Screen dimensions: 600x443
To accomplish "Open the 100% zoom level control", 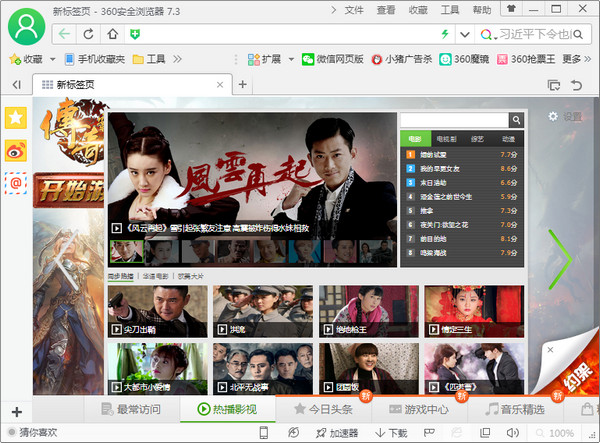I will [555, 433].
